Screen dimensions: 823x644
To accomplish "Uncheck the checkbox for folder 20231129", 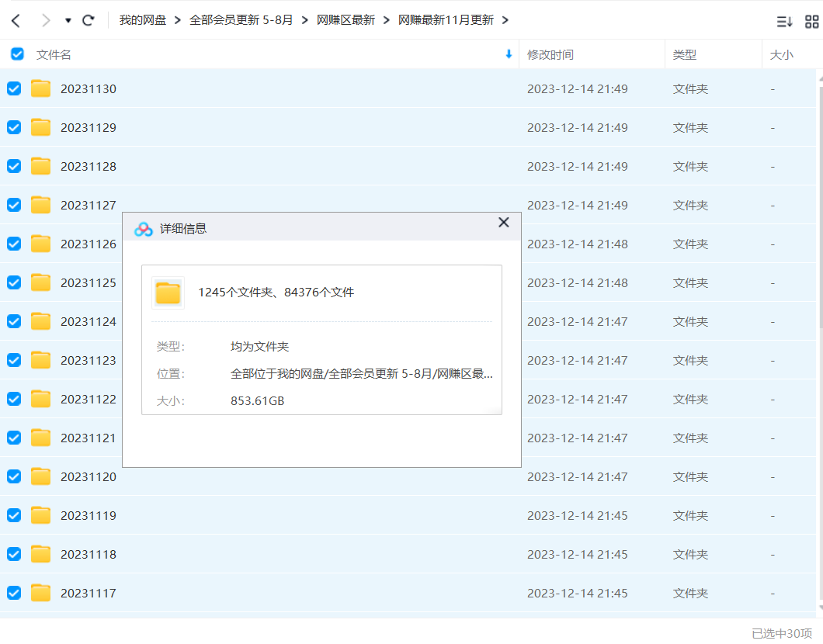I will click(x=14, y=127).
